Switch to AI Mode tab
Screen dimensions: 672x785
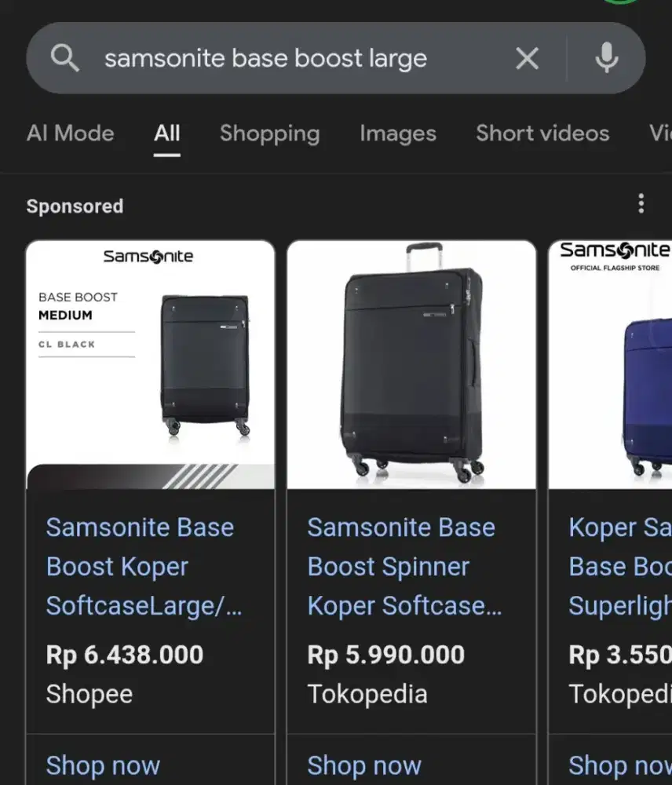pyautogui.click(x=70, y=133)
